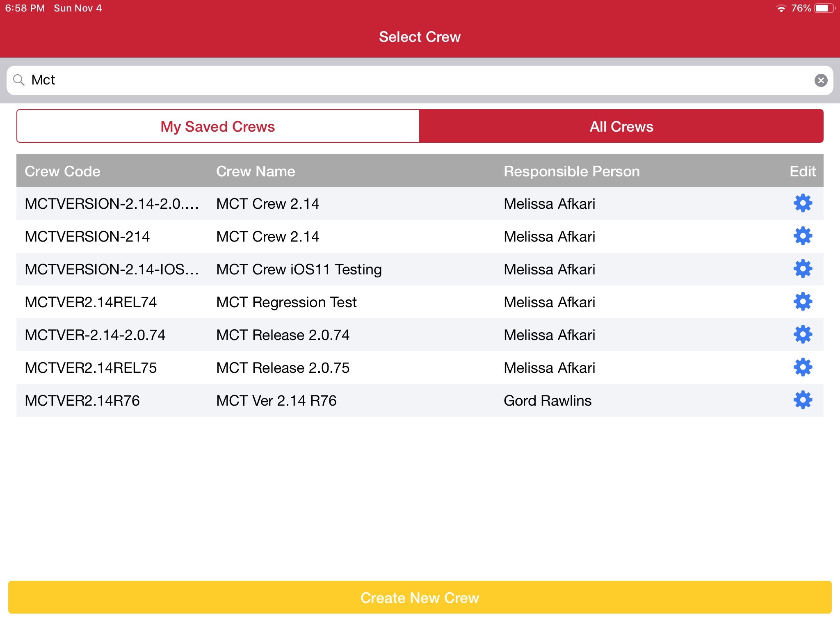The width and height of the screenshot is (840, 630).
Task: Select the MCT Regression Test crew row
Action: [420, 302]
